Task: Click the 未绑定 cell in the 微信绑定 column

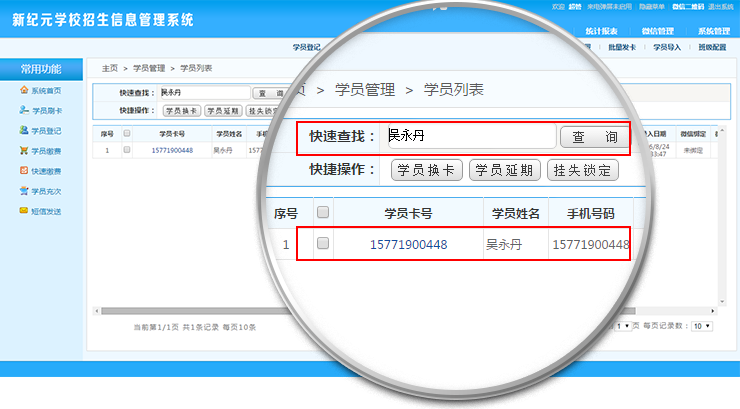Action: (x=693, y=150)
